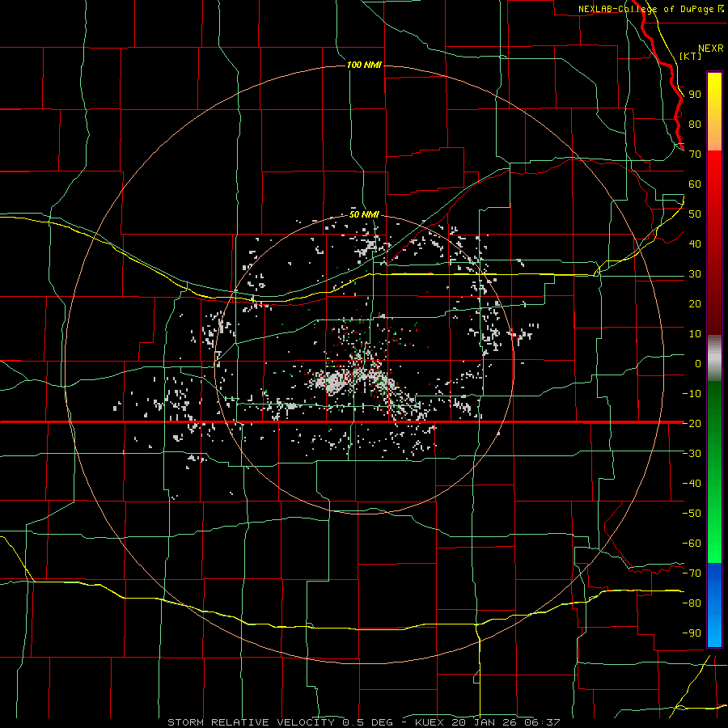The width and height of the screenshot is (728, 728).
Task: Click the "06:37" time stamp
Action: [x=542, y=722]
